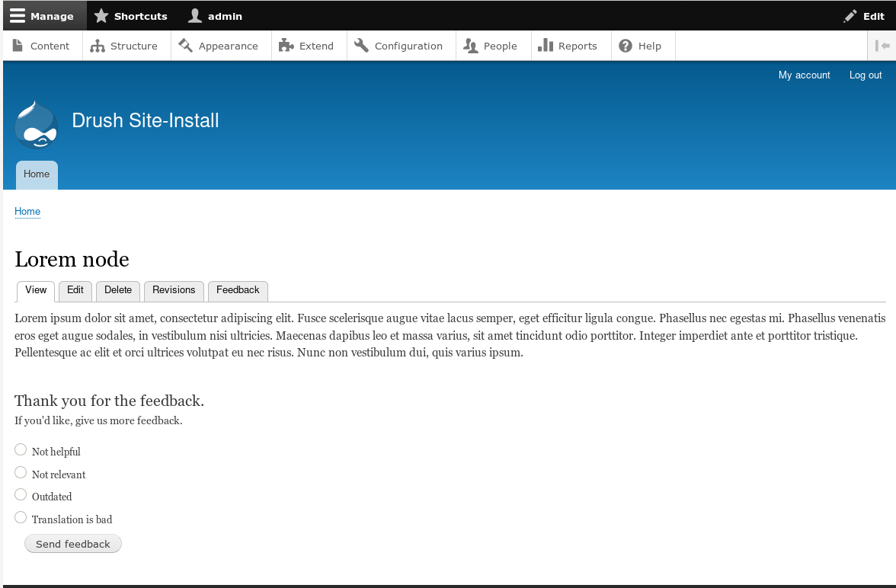Click the Structure node-tree icon
Screen dimensions: 896x588
coord(96,46)
